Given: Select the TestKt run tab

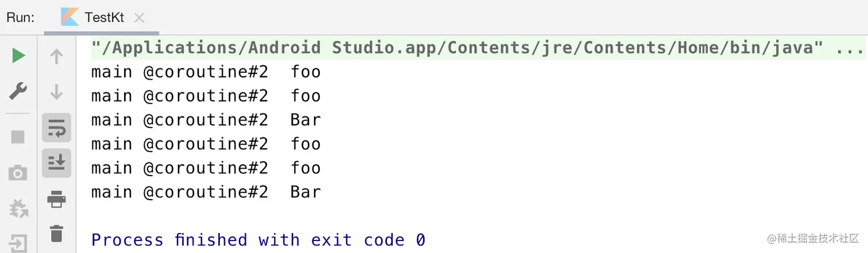Looking at the screenshot, I should (104, 17).
